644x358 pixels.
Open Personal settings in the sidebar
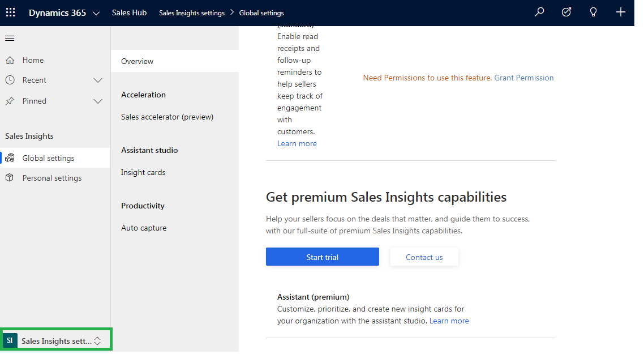[x=51, y=178]
